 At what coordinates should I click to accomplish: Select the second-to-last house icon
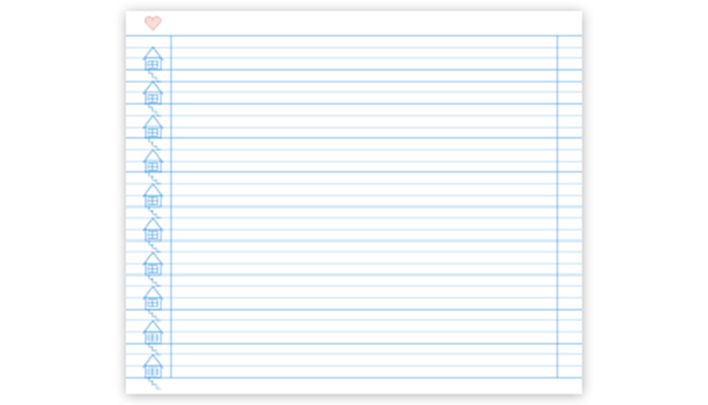click(153, 332)
